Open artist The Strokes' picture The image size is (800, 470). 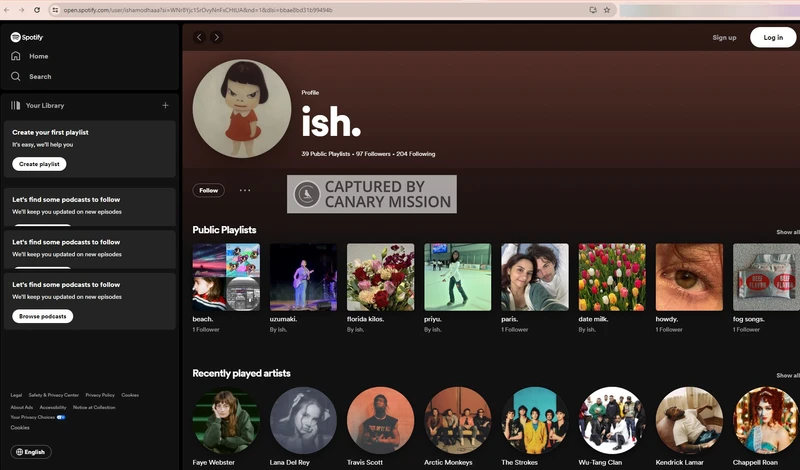point(535,420)
